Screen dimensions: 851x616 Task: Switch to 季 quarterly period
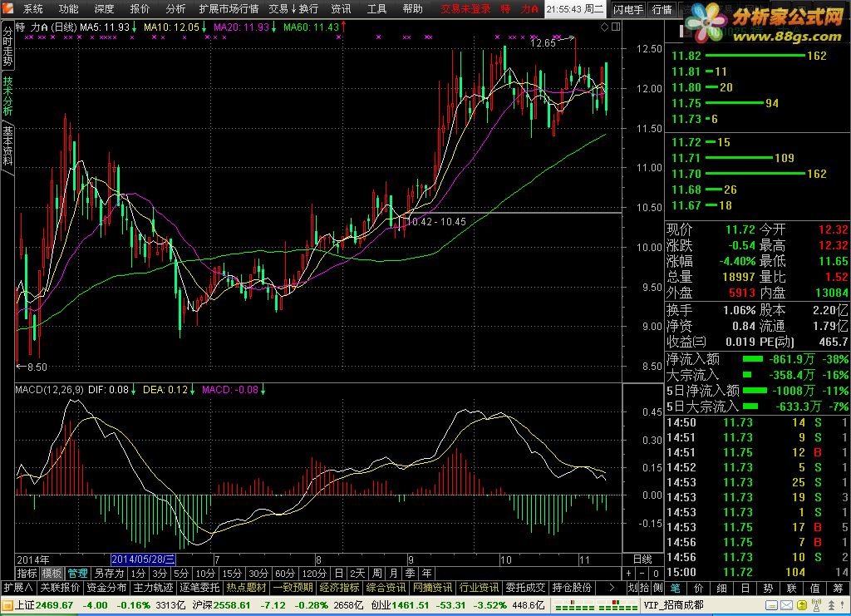(411, 573)
